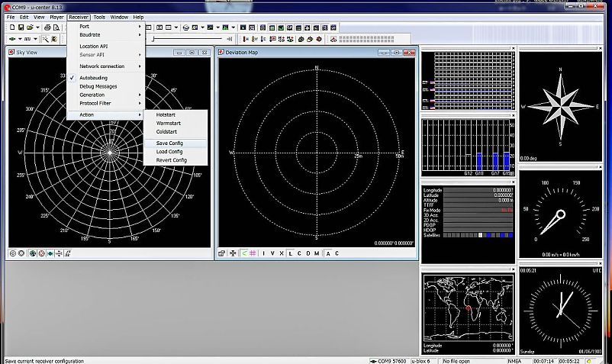Open the Tools menu
The image size is (612, 364).
(x=99, y=17)
